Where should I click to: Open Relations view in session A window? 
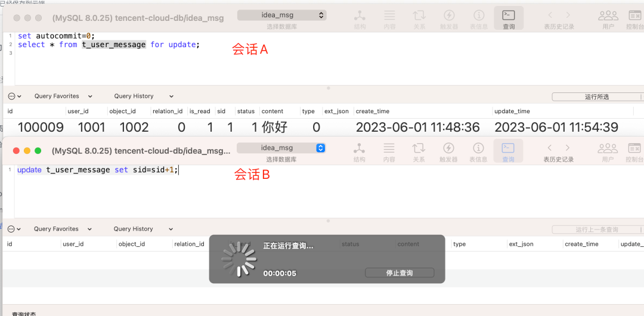pyautogui.click(x=419, y=19)
